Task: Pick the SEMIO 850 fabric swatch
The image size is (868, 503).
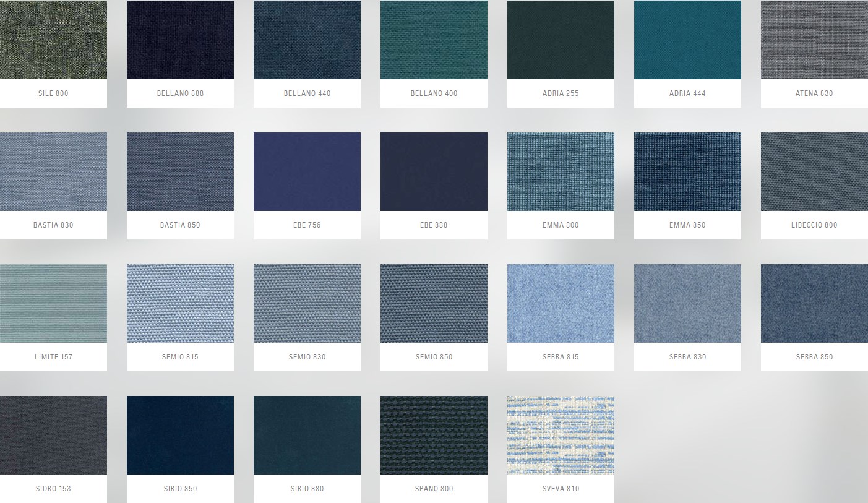Action: pyautogui.click(x=434, y=303)
